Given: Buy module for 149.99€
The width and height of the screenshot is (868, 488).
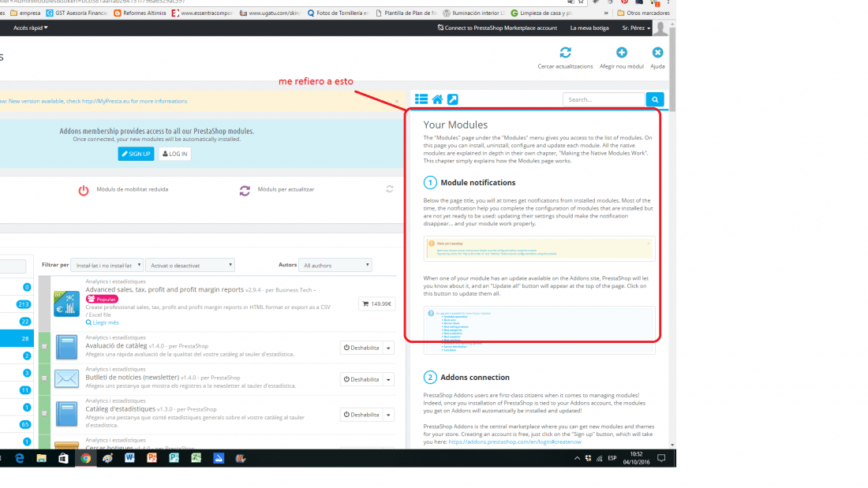Looking at the screenshot, I should pyautogui.click(x=377, y=304).
